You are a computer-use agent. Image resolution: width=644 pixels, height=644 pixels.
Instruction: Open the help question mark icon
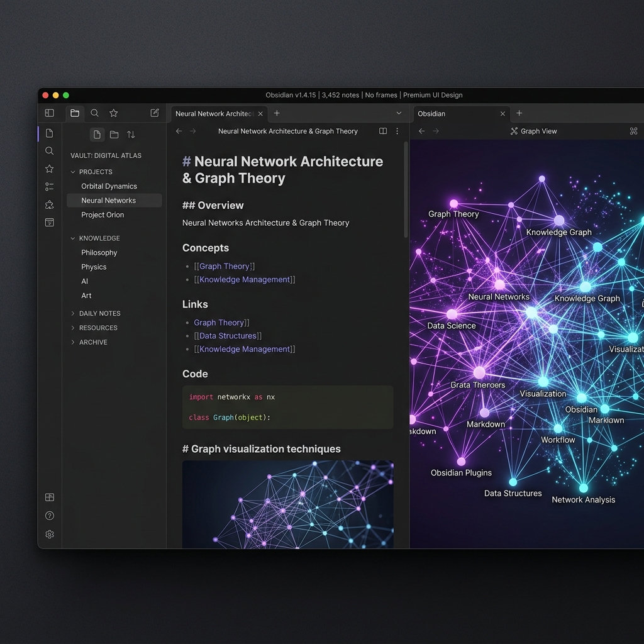[49, 516]
